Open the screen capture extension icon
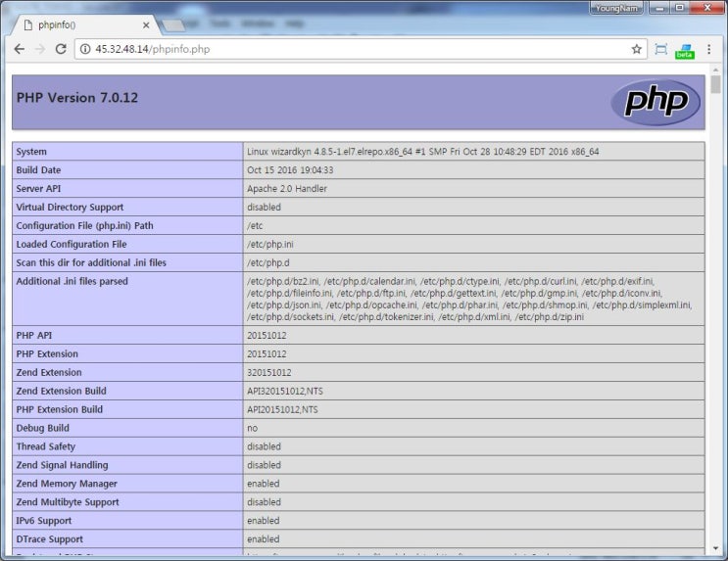 (660, 49)
